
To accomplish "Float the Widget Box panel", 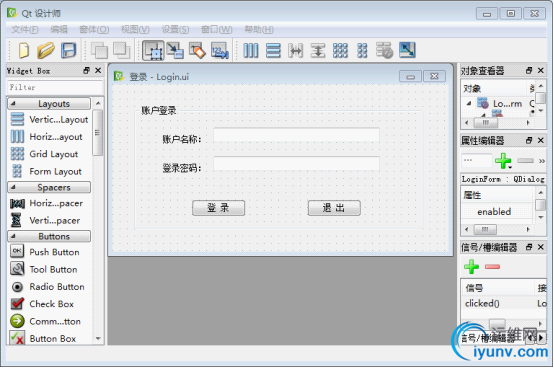I will pyautogui.click(x=87, y=70).
